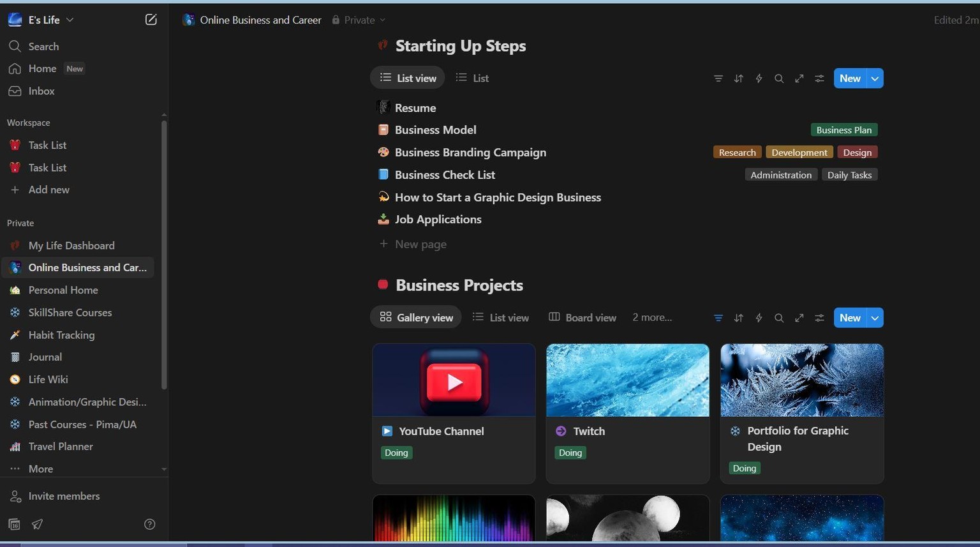Open view settings icon for Starting Up Steps
The width and height of the screenshot is (980, 547).
pos(820,79)
